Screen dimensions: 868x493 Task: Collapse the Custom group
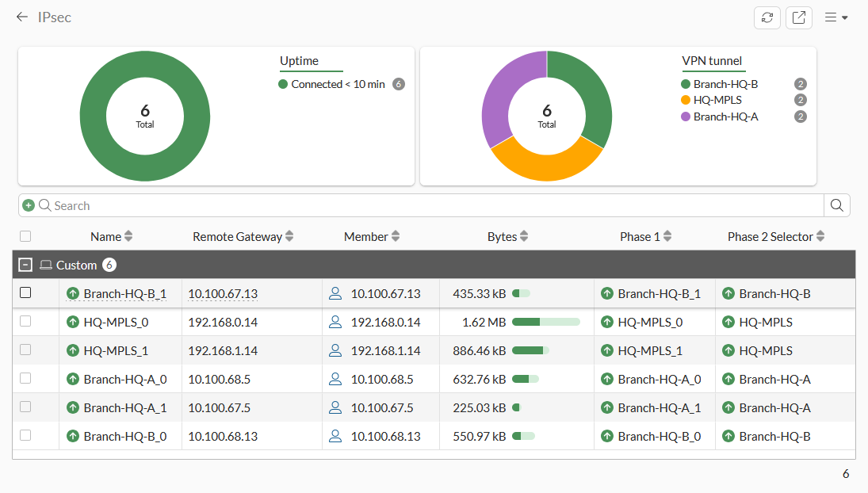pyautogui.click(x=25, y=266)
